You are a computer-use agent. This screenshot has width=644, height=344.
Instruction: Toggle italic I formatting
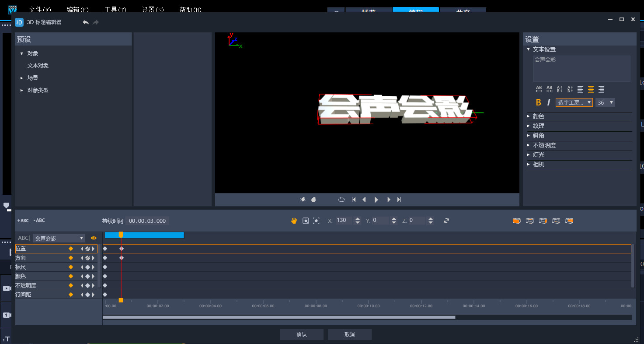coord(548,102)
